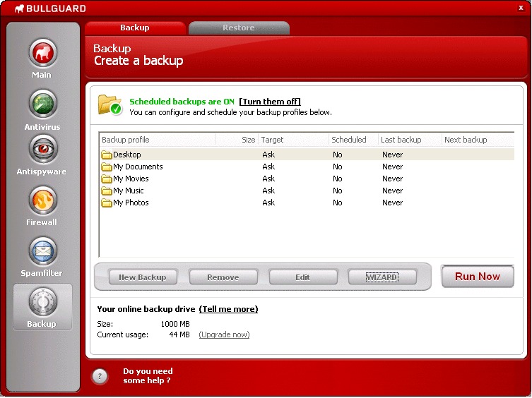Click the My Movies folder icon
Viewport: 532px width, 398px height.
107,179
